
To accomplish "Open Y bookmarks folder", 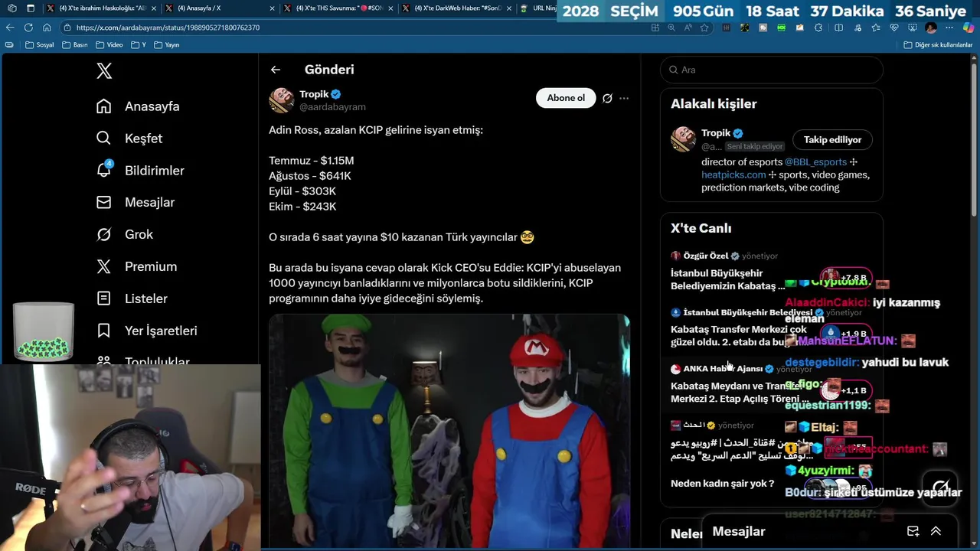I will point(138,45).
